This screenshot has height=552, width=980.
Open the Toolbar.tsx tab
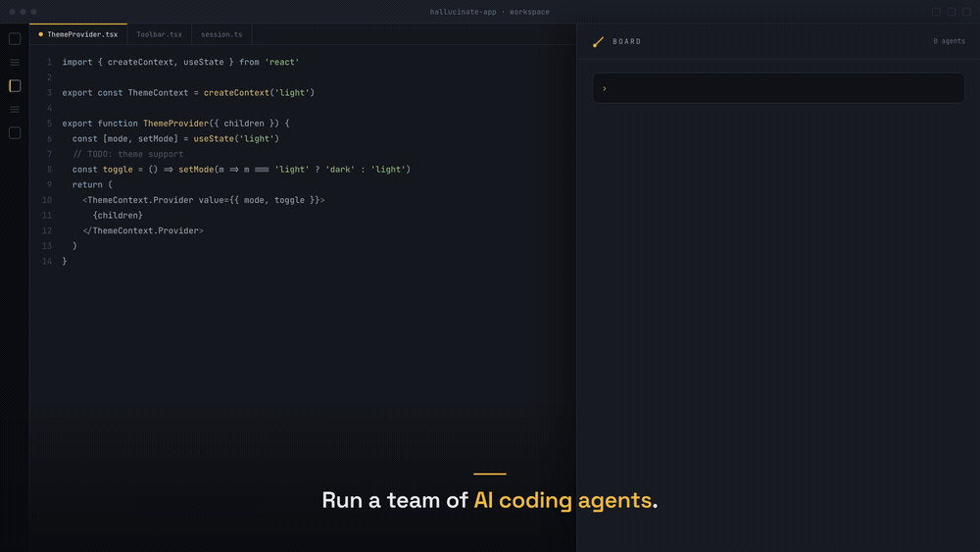point(160,34)
